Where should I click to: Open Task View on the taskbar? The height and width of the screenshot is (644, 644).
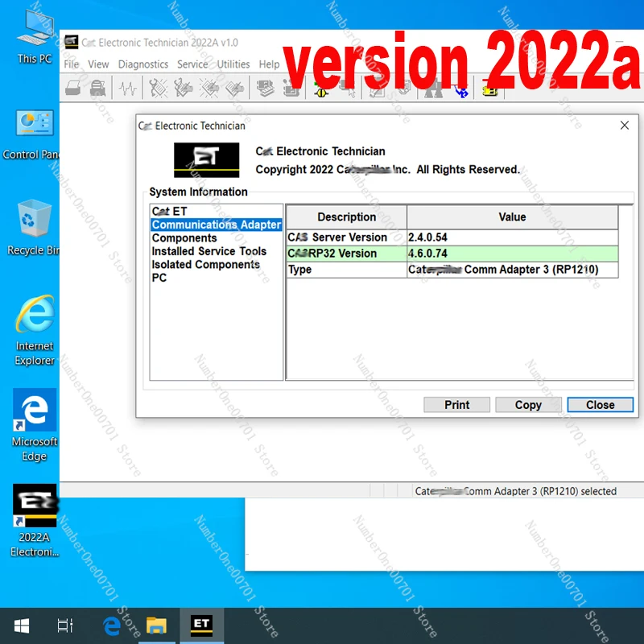pos(65,626)
